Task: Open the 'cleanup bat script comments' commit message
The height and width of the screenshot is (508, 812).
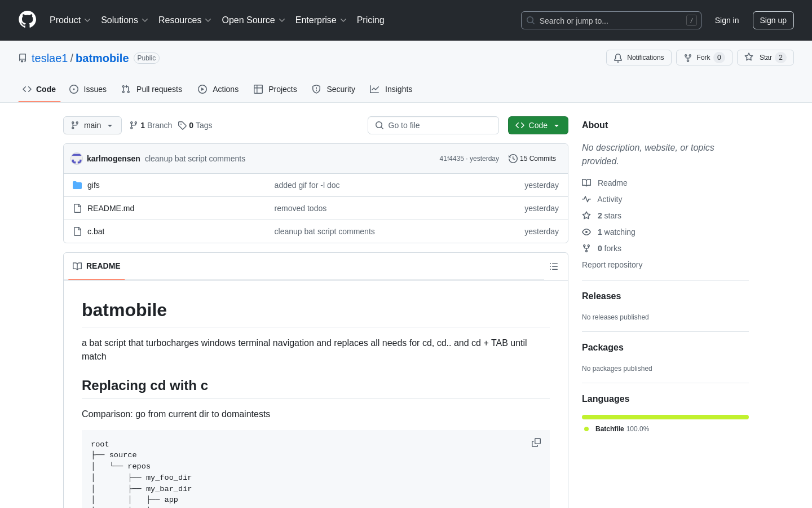Action: tap(195, 159)
